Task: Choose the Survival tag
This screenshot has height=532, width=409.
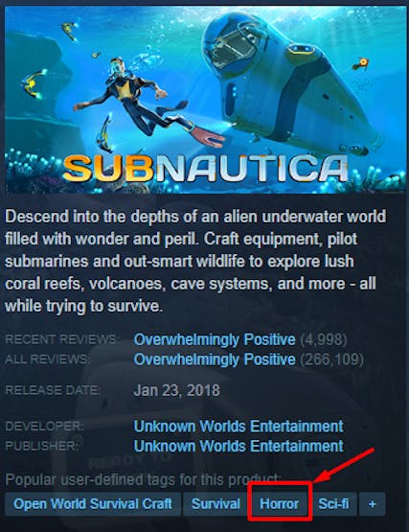Action: (x=216, y=503)
